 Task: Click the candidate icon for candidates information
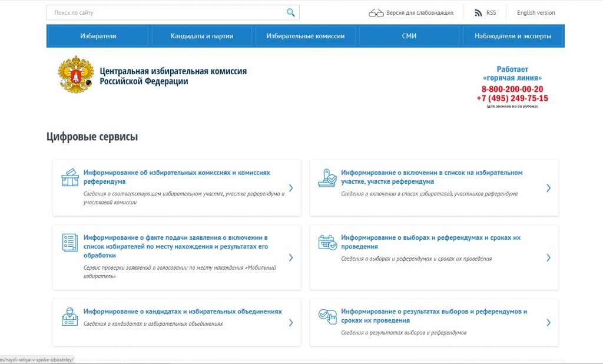tap(69, 316)
